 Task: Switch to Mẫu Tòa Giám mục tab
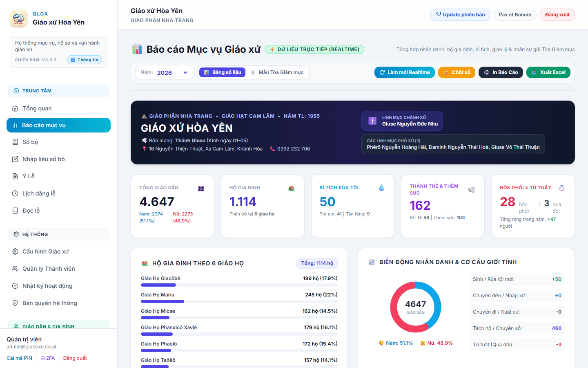277,72
